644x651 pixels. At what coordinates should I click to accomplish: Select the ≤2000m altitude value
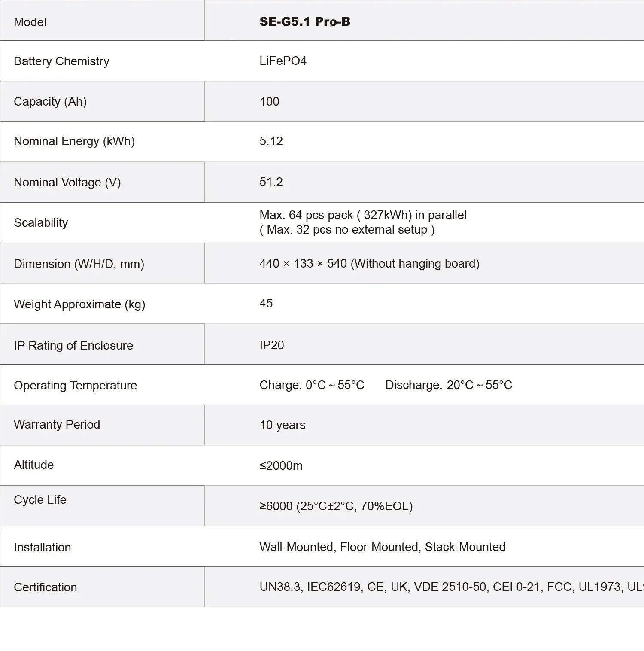pyautogui.click(x=281, y=466)
